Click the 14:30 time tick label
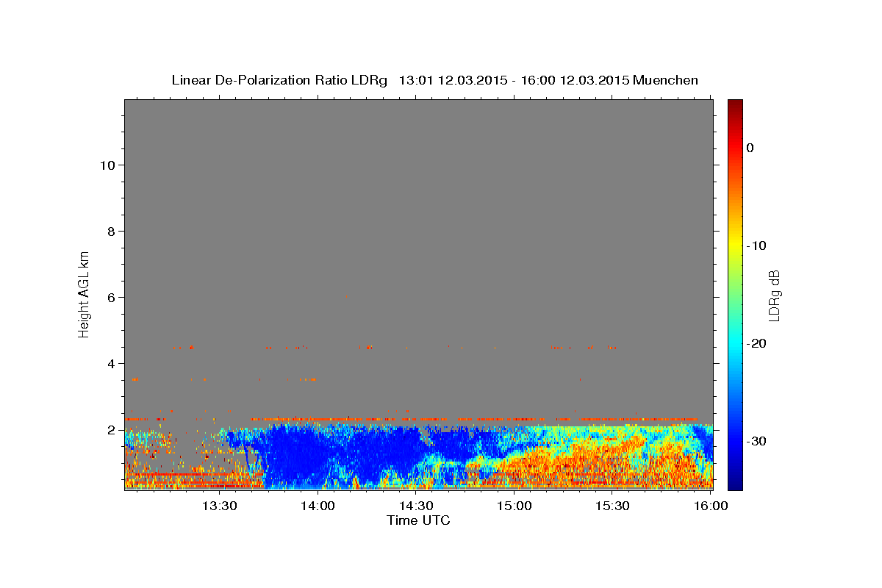This screenshot has height=588, width=882. coord(415,506)
